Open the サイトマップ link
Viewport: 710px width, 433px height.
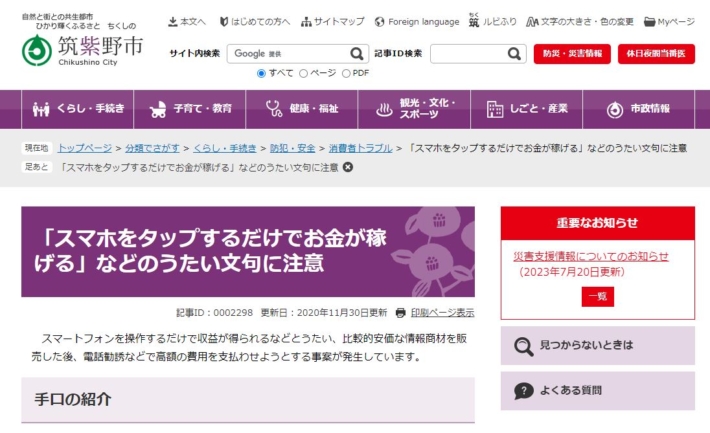[x=333, y=22]
